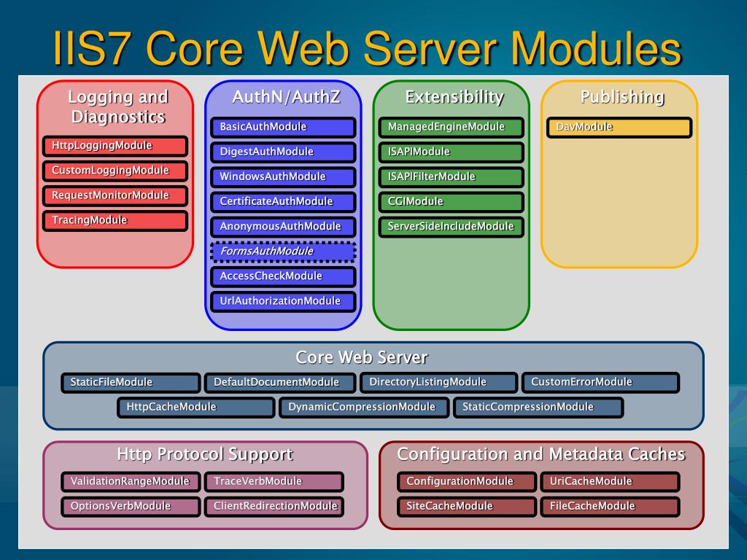Screen dimensions: 747x560
Task: Select the dashed FormsAuthModule box
Action: [283, 252]
